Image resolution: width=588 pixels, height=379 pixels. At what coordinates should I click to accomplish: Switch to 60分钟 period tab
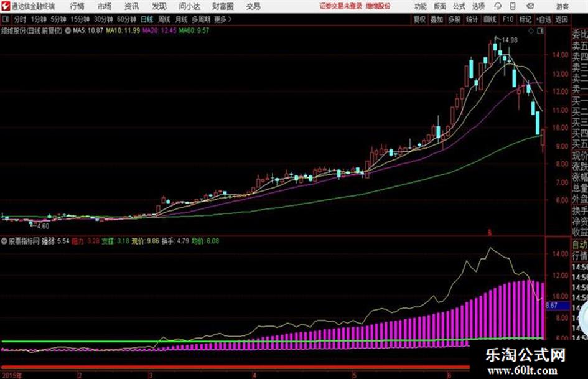[x=127, y=19]
